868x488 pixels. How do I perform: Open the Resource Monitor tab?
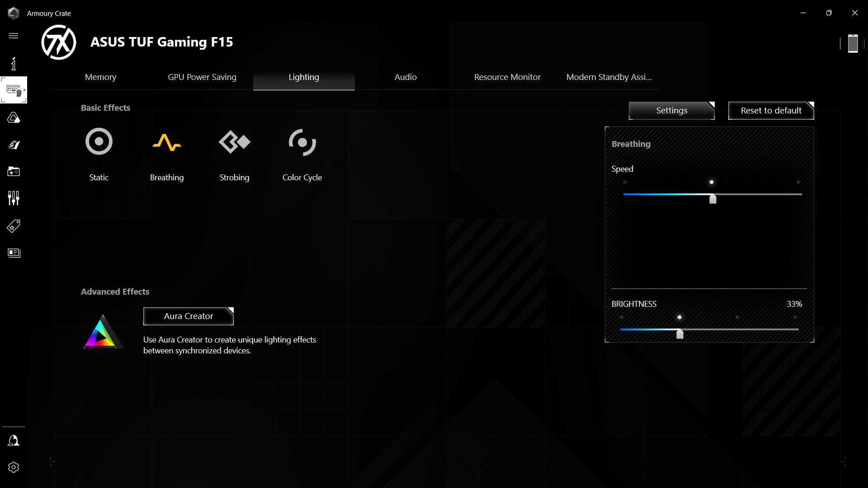(507, 77)
